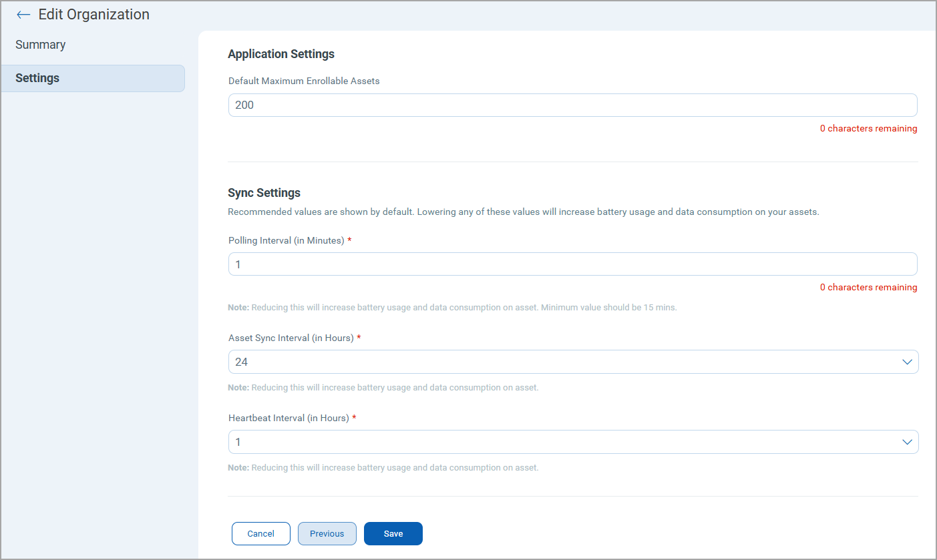This screenshot has height=560, width=937.
Task: Click the Application Settings heading
Action: click(x=281, y=54)
